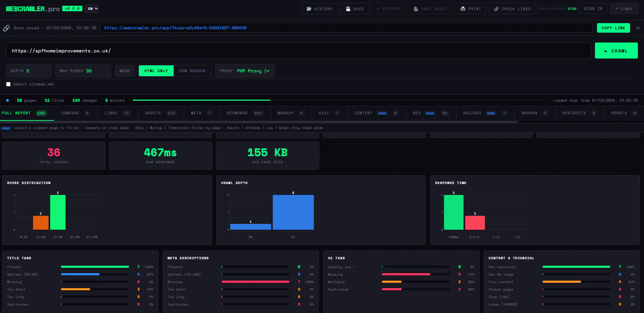This screenshot has width=644, height=313.
Task: Open the Compare tab
Action: click(76, 113)
